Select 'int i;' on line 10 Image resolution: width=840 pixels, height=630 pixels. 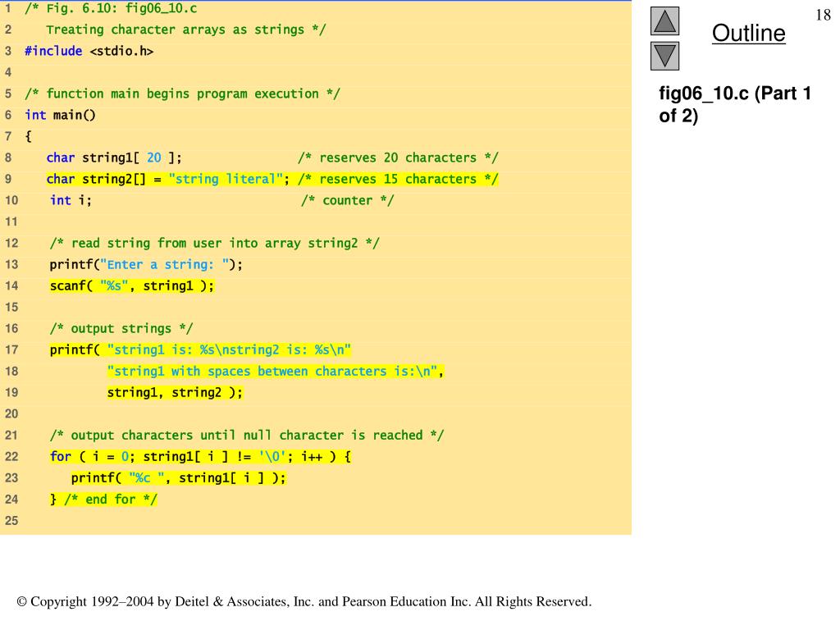pyautogui.click(x=71, y=200)
